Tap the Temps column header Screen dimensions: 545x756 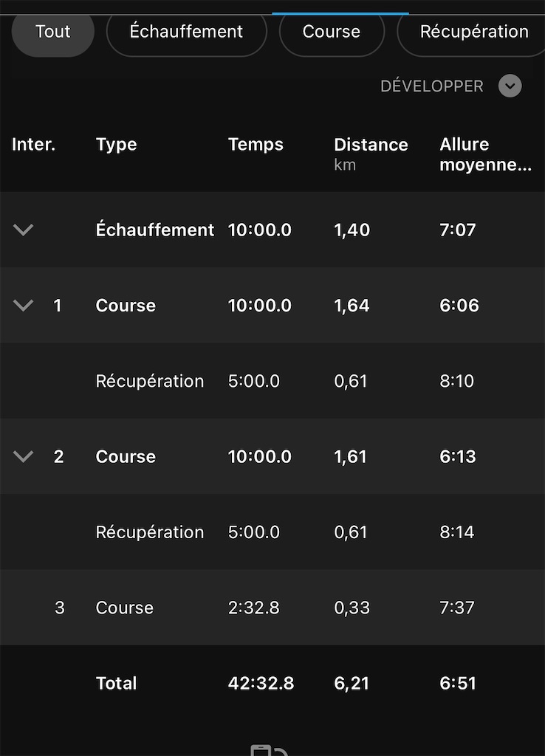(256, 144)
